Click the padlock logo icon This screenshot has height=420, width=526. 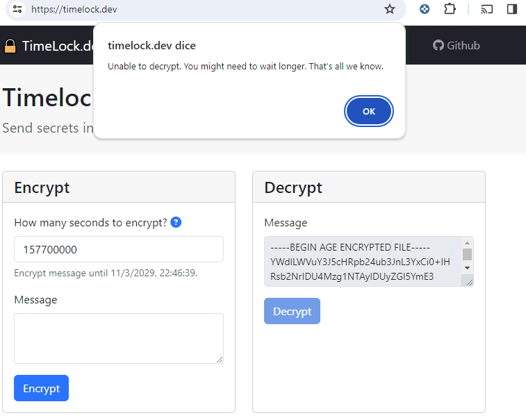[x=10, y=46]
